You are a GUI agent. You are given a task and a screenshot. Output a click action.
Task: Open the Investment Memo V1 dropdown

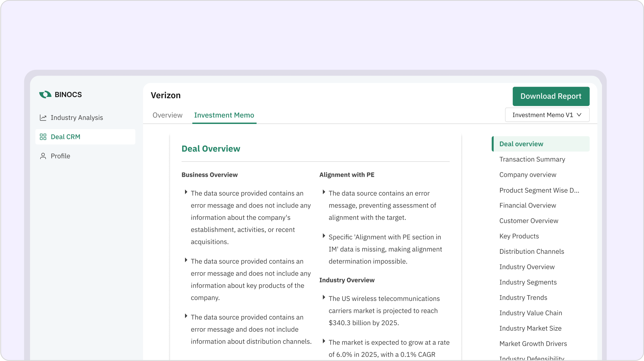547,115
